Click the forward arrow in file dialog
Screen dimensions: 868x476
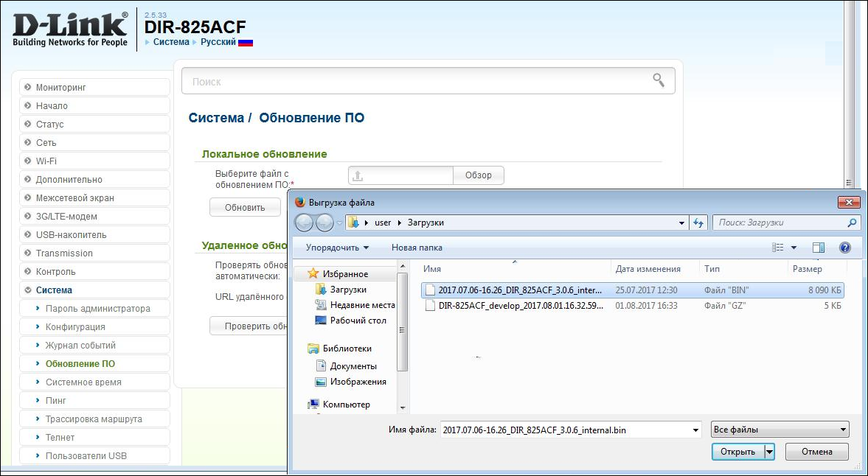[324, 223]
